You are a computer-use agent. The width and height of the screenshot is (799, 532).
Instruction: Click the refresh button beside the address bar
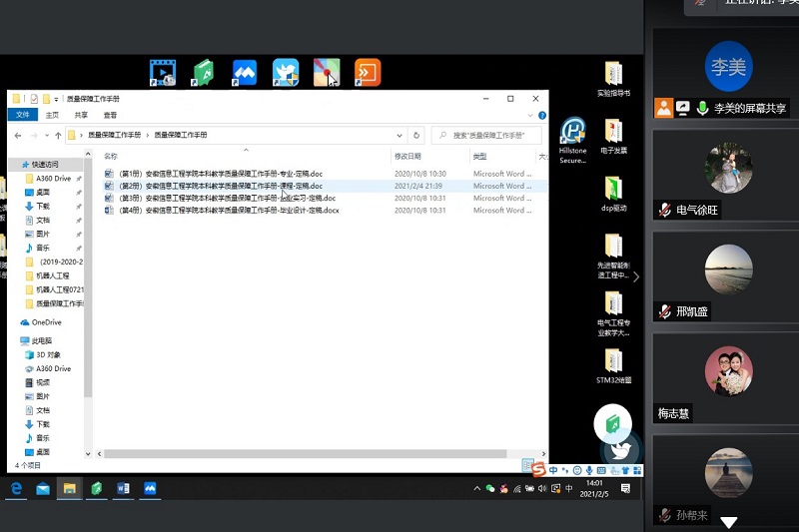416,135
